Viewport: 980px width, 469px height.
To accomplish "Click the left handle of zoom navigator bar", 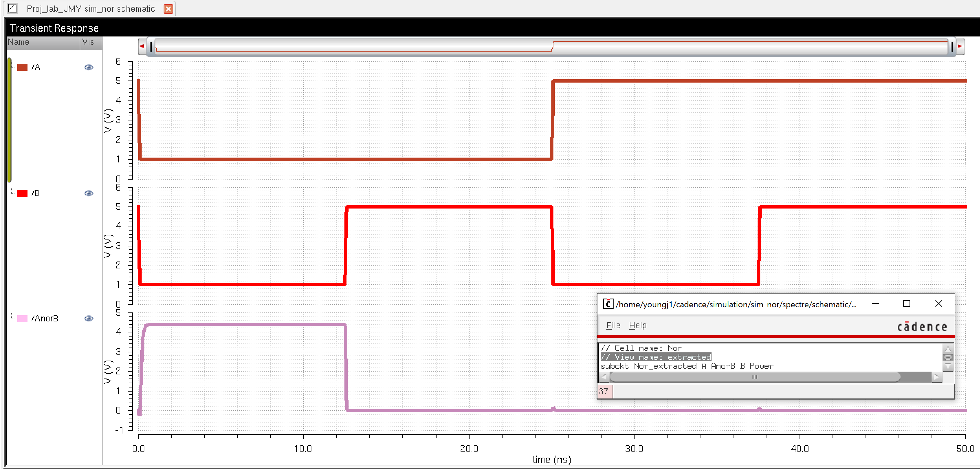I will tap(151, 47).
